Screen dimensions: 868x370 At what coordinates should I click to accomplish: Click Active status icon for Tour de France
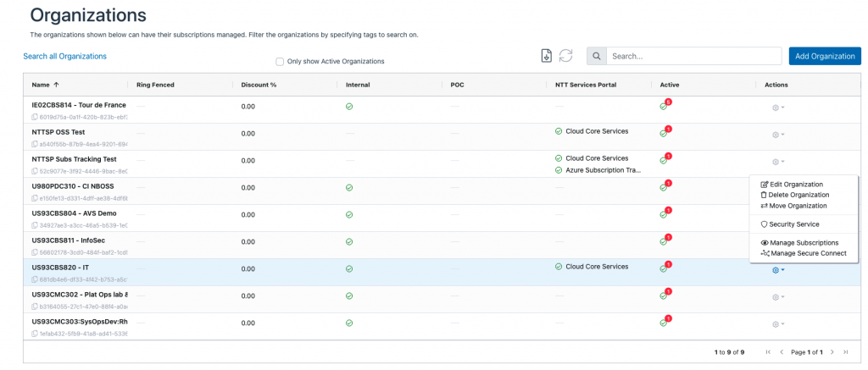pos(663,106)
